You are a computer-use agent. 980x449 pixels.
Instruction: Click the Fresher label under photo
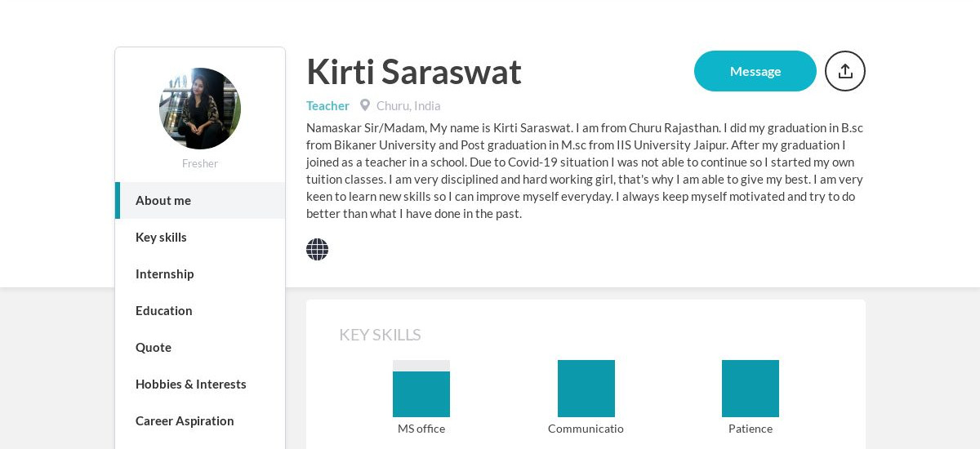click(x=200, y=163)
